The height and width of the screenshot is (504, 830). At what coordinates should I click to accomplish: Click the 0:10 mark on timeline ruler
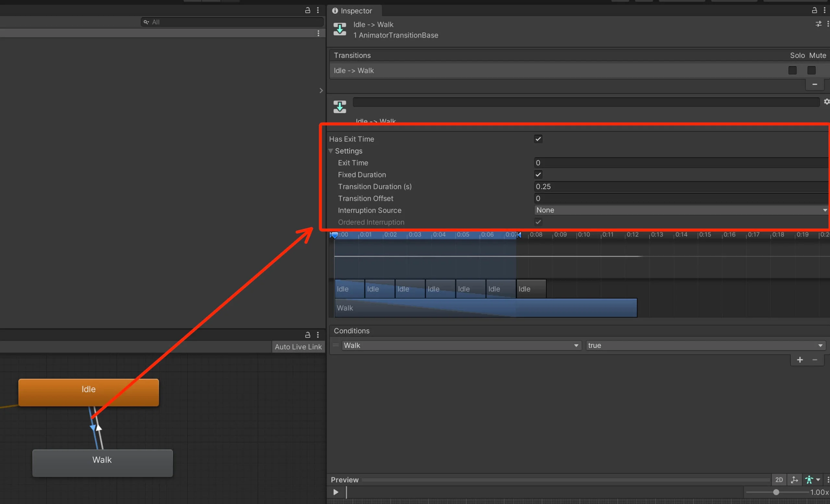(x=584, y=235)
